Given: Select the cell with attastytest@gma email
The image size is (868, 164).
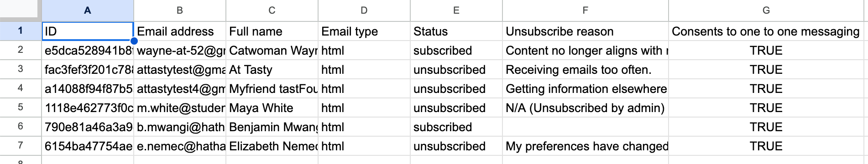Looking at the screenshot, I should [x=180, y=70].
